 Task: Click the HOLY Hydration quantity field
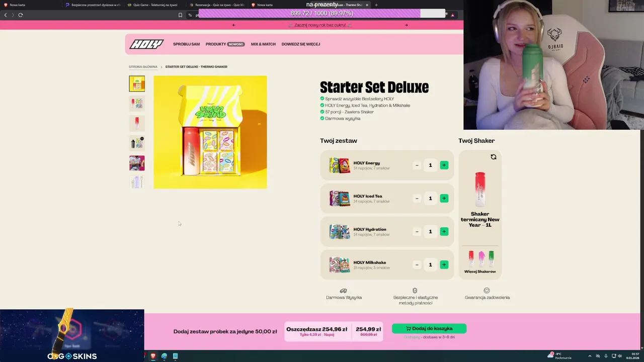tap(430, 231)
